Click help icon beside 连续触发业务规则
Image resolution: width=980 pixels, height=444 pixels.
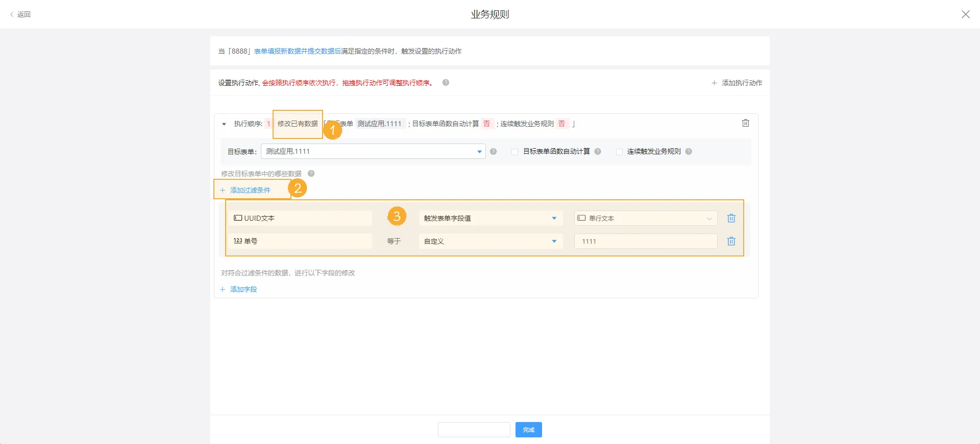(x=689, y=151)
